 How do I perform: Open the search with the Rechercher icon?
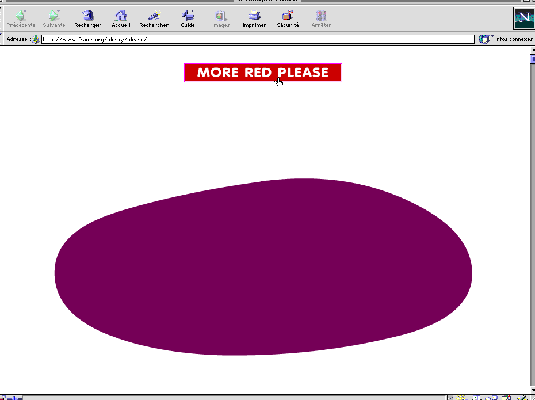click(154, 18)
